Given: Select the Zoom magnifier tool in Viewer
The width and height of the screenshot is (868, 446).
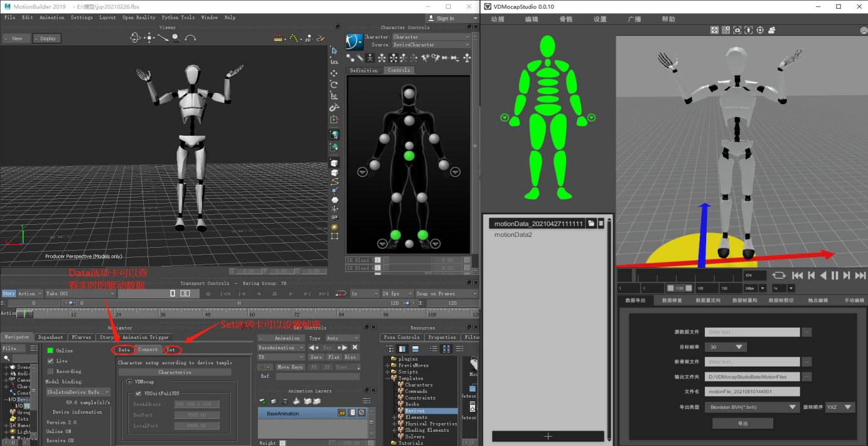Looking at the screenshot, I should pos(177,38).
